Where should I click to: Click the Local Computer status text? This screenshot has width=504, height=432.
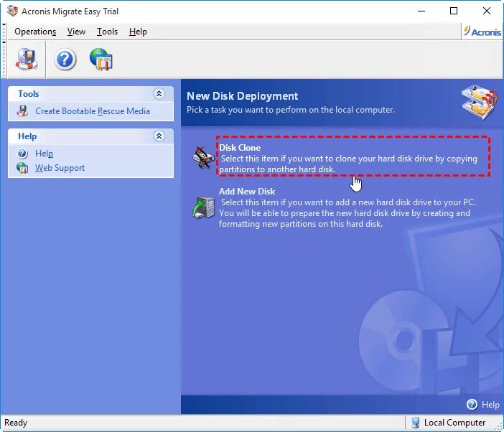click(x=454, y=423)
